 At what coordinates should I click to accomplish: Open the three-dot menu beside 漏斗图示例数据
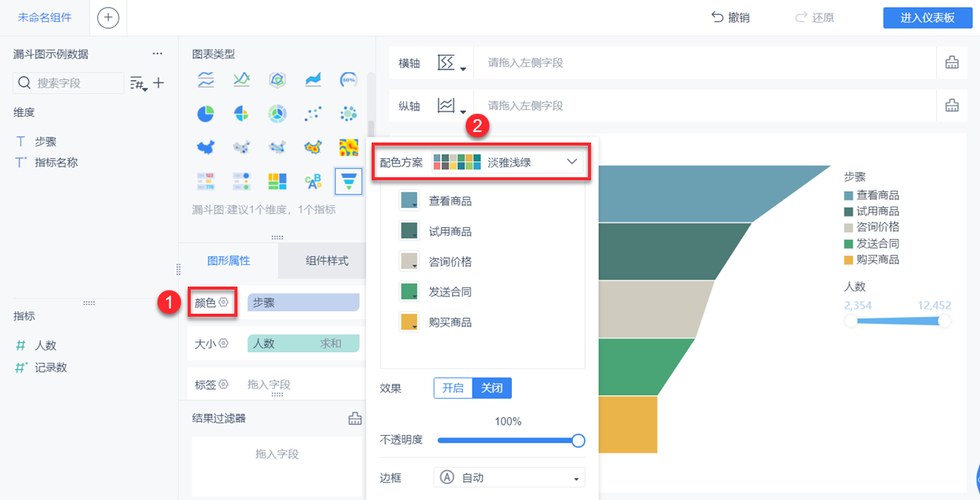tap(157, 54)
